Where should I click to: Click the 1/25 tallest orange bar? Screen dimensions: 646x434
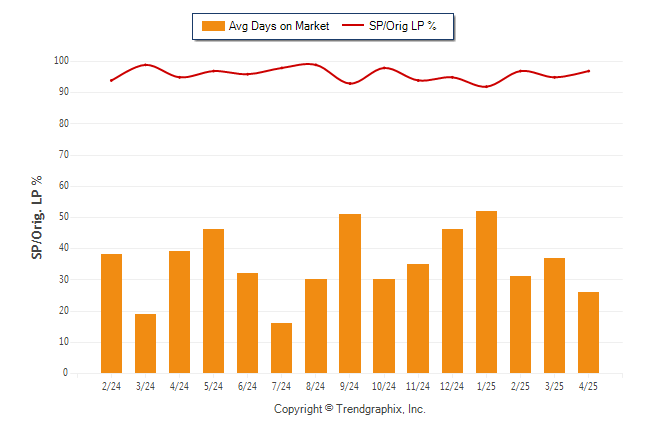click(486, 292)
